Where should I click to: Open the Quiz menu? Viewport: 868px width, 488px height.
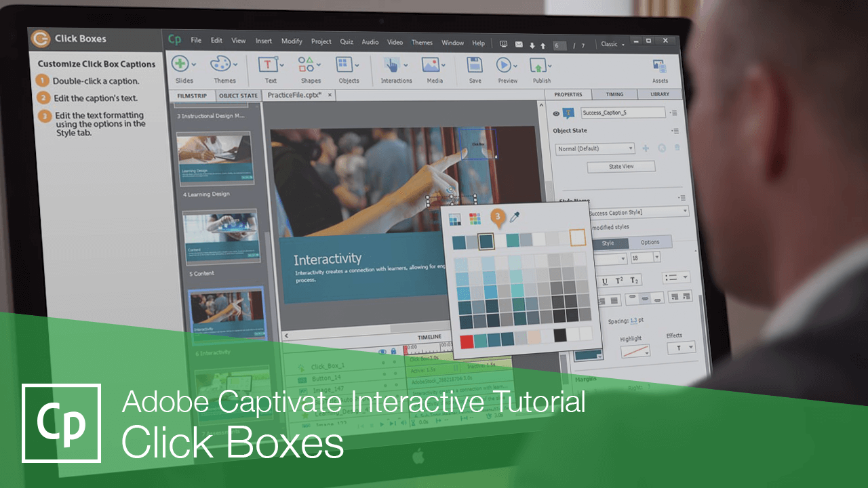click(347, 41)
